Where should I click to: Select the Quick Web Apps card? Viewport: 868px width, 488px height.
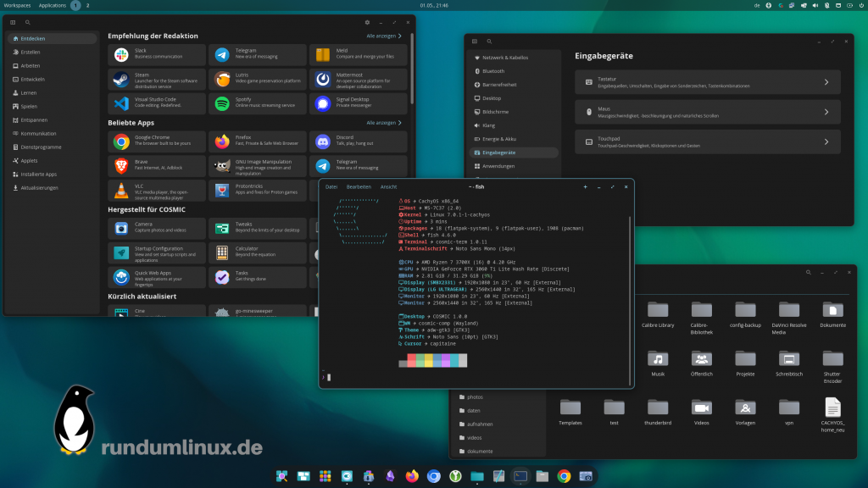(x=157, y=277)
